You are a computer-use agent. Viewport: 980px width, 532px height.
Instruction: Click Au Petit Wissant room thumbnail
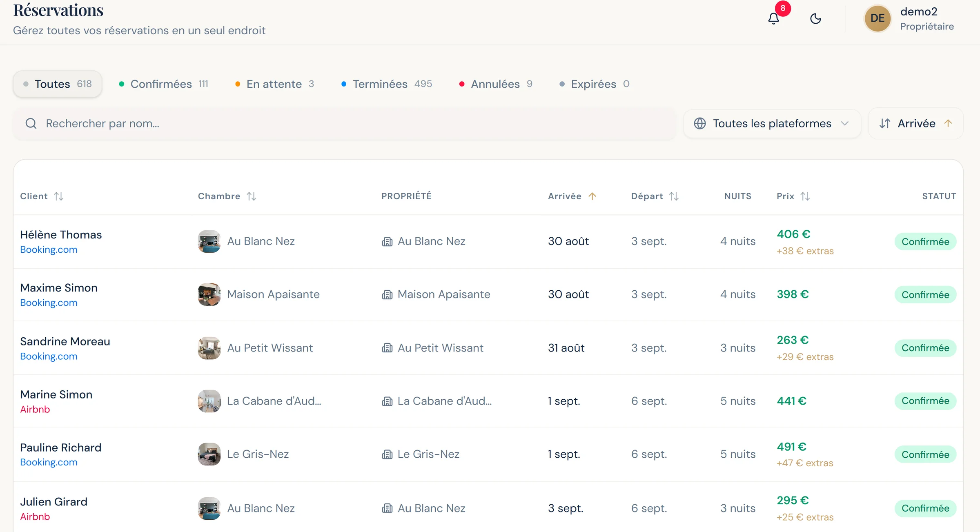(209, 348)
